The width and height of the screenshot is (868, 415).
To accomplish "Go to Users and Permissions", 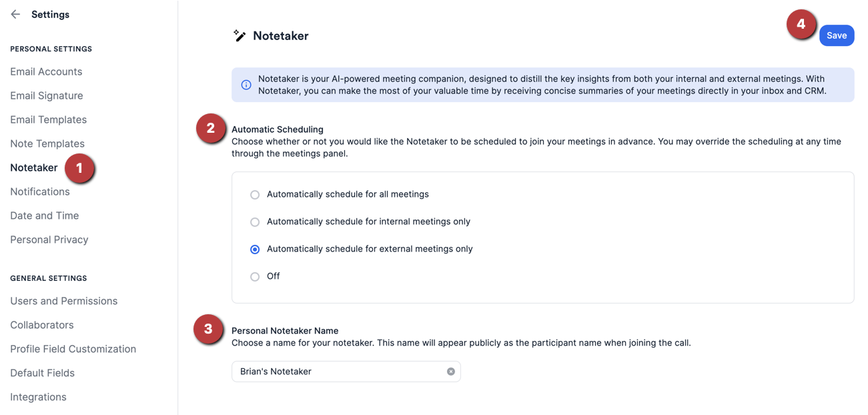I will click(x=63, y=301).
